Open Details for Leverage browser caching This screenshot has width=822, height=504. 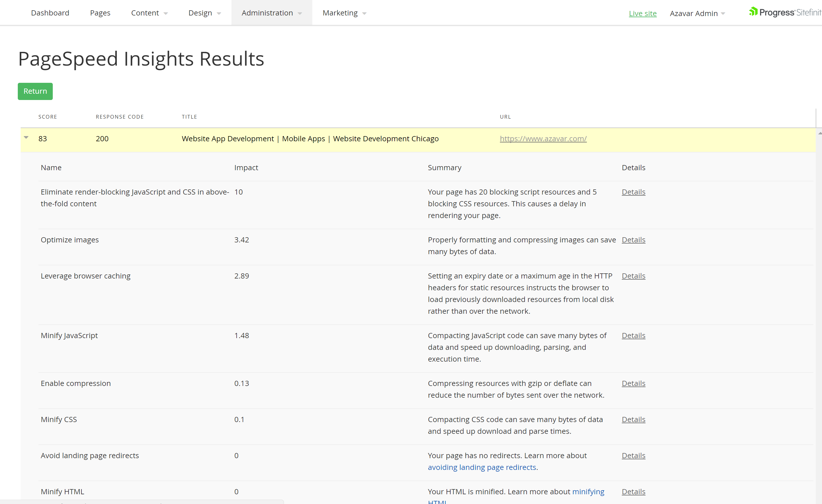(x=633, y=276)
